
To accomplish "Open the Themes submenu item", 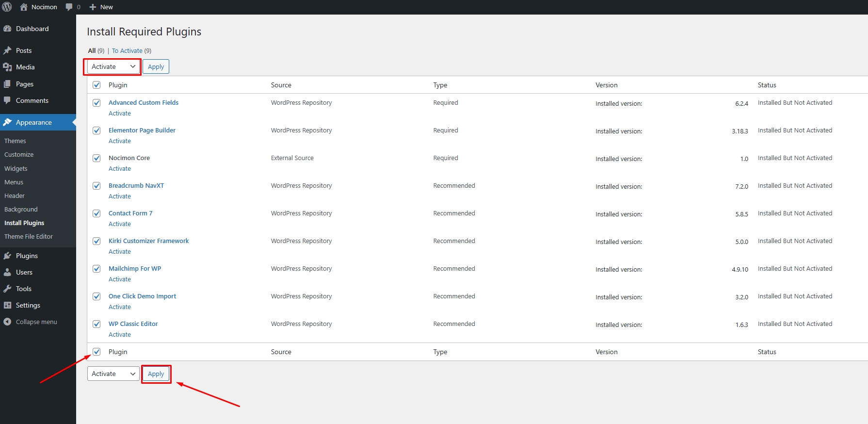I will (x=15, y=141).
